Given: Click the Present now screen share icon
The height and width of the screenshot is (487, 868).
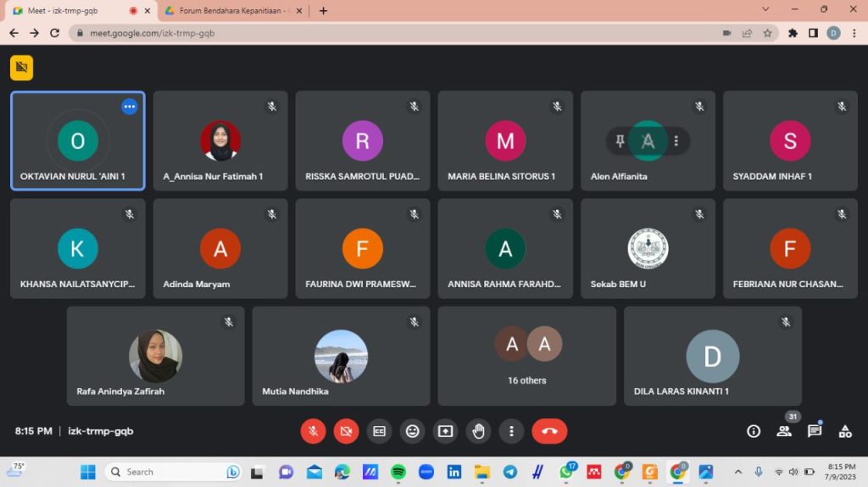Looking at the screenshot, I should click(x=445, y=431).
